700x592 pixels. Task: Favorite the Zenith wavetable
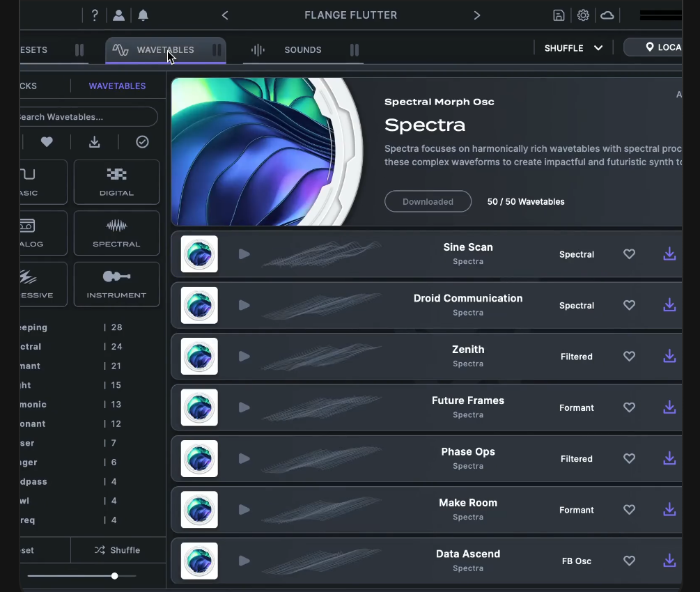click(629, 356)
